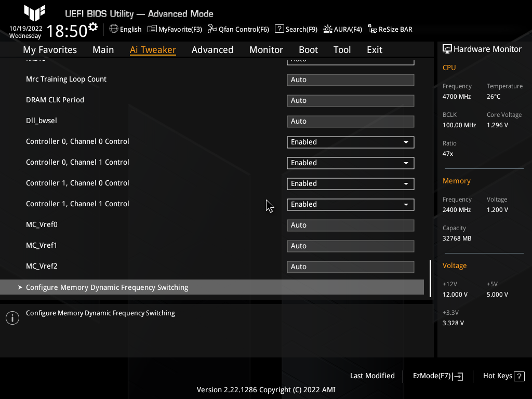Open the Boot menu tab
The image size is (532, 399).
click(x=308, y=49)
